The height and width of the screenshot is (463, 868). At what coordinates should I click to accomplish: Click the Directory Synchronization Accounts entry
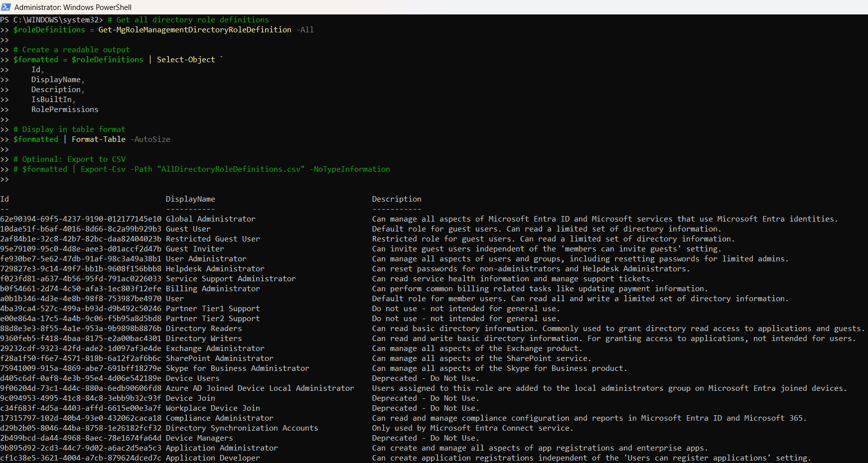coord(242,428)
